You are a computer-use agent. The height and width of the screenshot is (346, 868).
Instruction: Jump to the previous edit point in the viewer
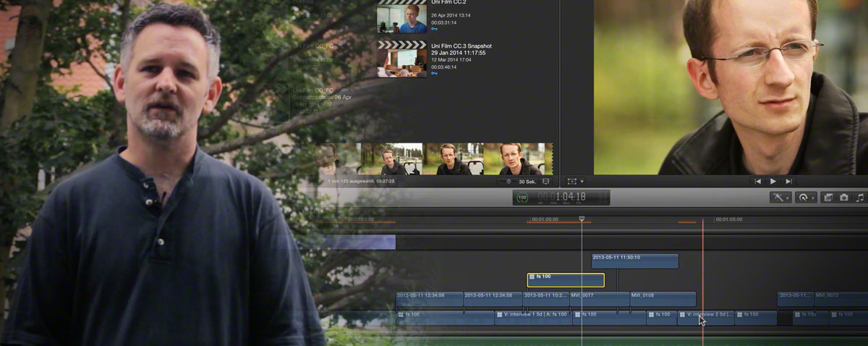[757, 182]
